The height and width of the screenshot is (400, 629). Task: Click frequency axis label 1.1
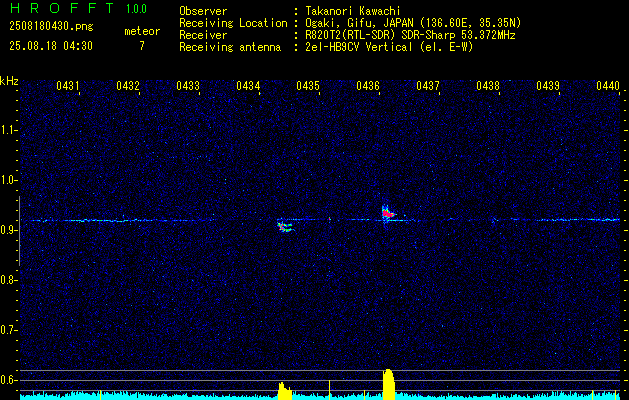pyautogui.click(x=8, y=130)
